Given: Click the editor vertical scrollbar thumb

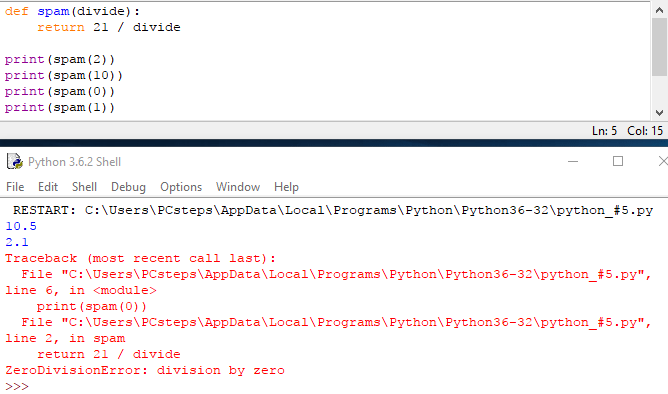Looking at the screenshot, I should 659,47.
